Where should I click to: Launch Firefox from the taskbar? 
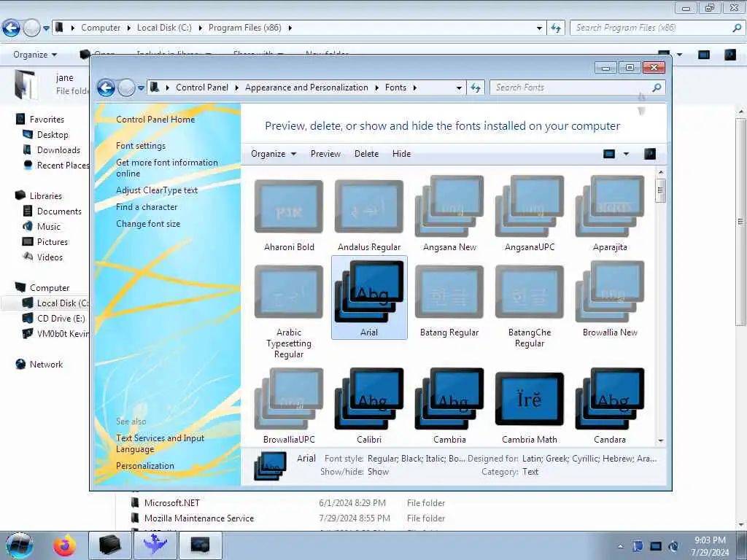[64, 545]
